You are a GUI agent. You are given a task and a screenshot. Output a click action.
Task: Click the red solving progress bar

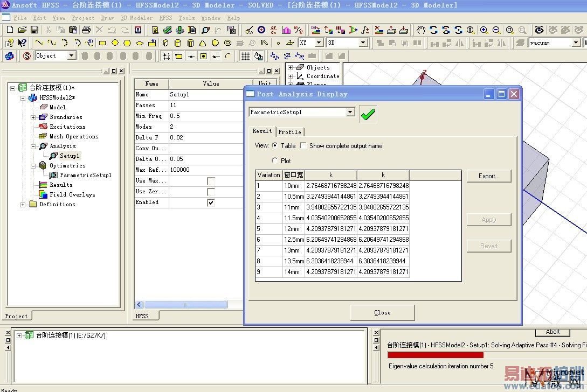click(436, 355)
